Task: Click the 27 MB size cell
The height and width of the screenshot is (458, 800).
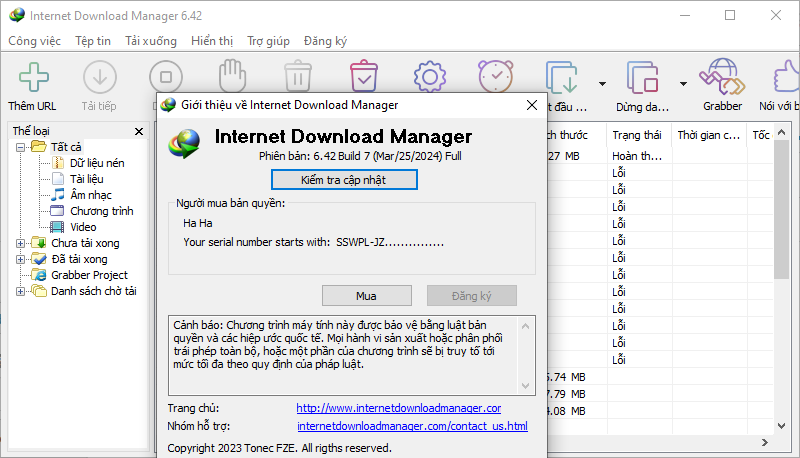Action: [563, 156]
